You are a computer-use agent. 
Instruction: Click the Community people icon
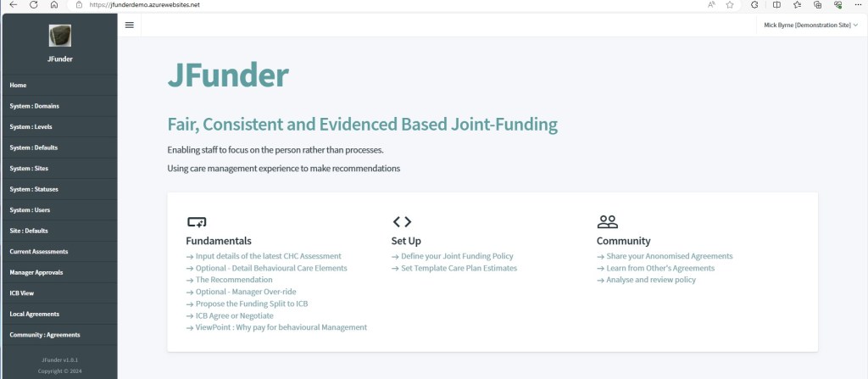[x=607, y=222]
